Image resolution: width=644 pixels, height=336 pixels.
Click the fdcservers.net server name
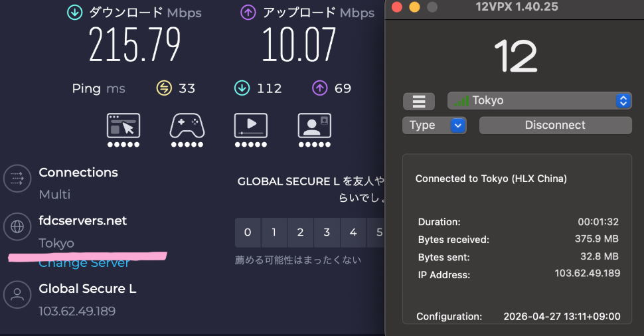[82, 220]
